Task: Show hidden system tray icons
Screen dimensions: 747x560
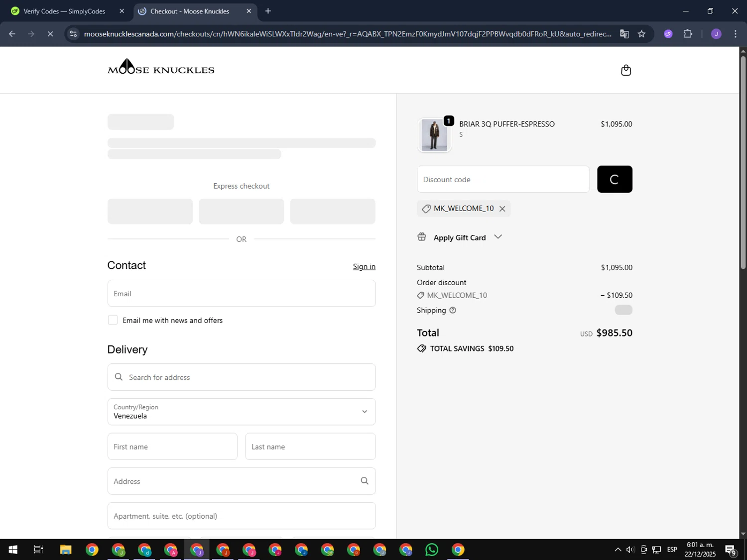Action: coord(618,550)
